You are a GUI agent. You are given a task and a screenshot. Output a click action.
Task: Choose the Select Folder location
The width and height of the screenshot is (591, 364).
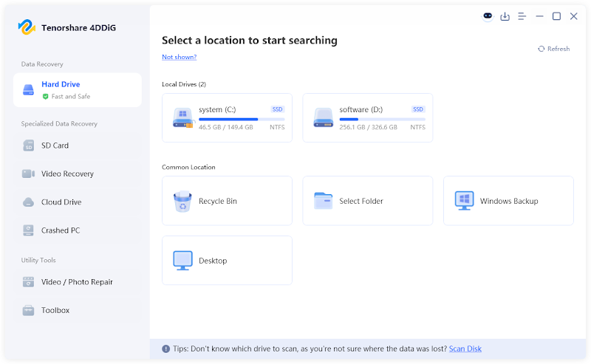click(367, 201)
